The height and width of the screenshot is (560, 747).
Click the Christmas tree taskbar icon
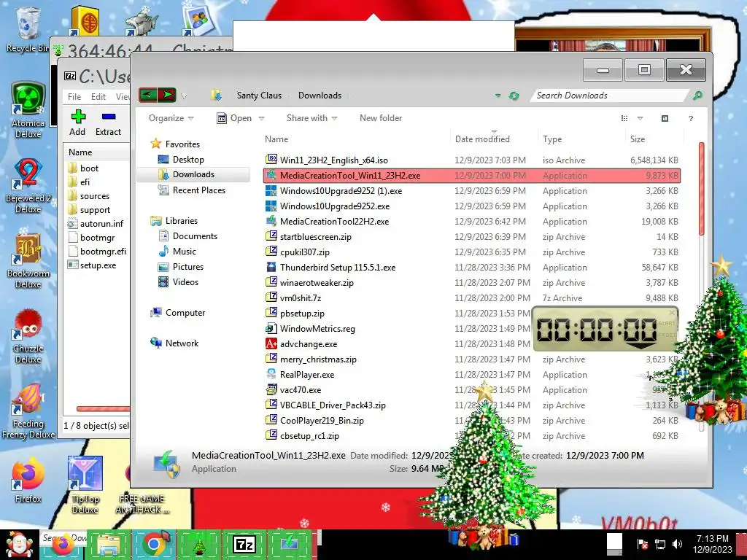pos(198,544)
